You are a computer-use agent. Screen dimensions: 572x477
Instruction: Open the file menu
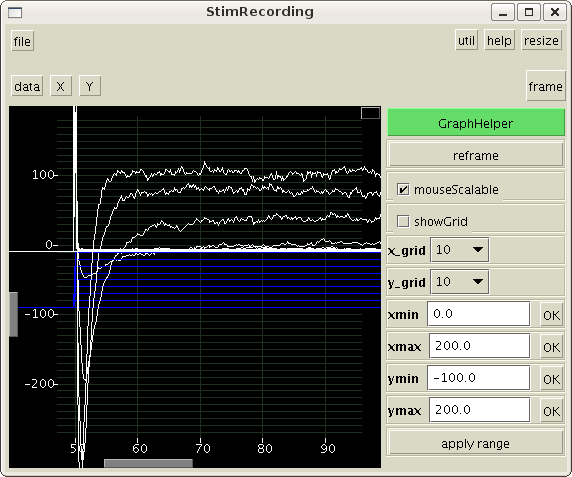(x=22, y=41)
